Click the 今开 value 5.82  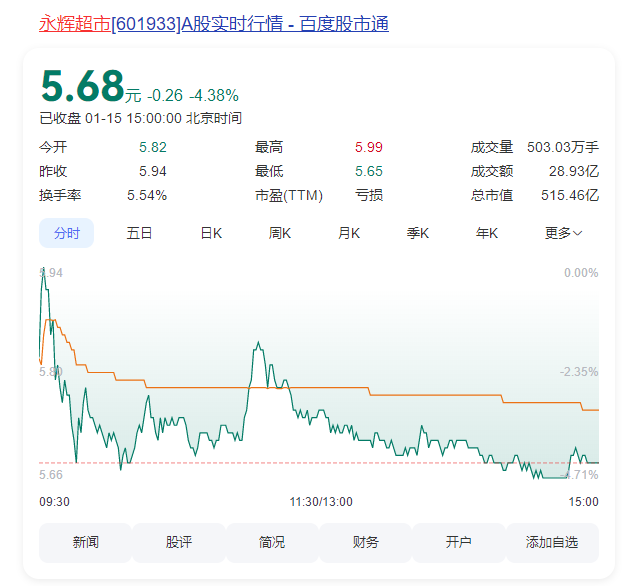[x=153, y=147]
